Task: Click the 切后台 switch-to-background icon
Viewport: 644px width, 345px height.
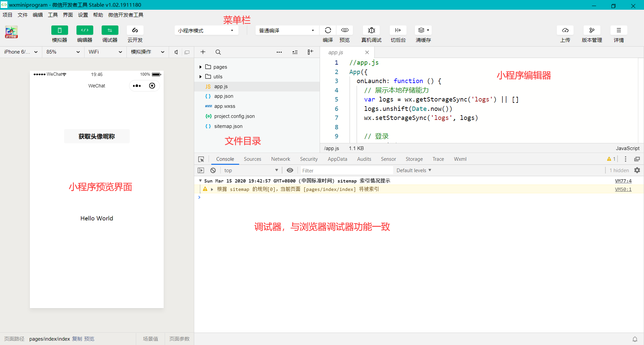Action: click(398, 30)
